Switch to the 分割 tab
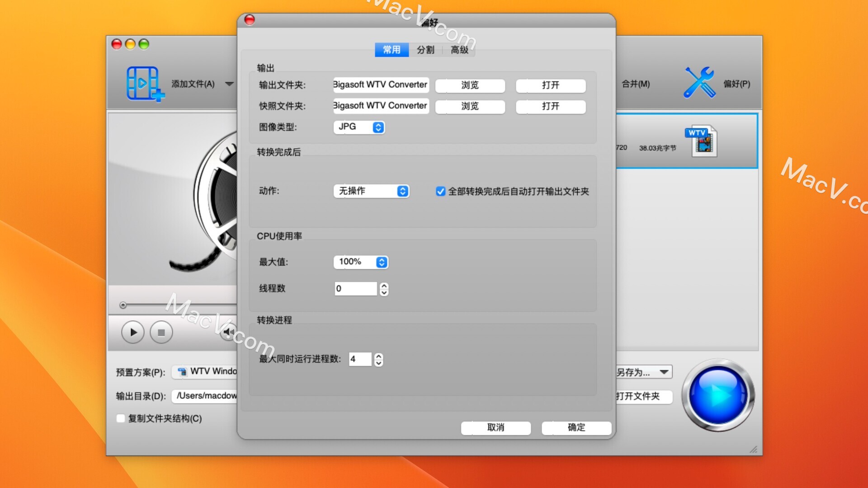The image size is (868, 488). (425, 50)
